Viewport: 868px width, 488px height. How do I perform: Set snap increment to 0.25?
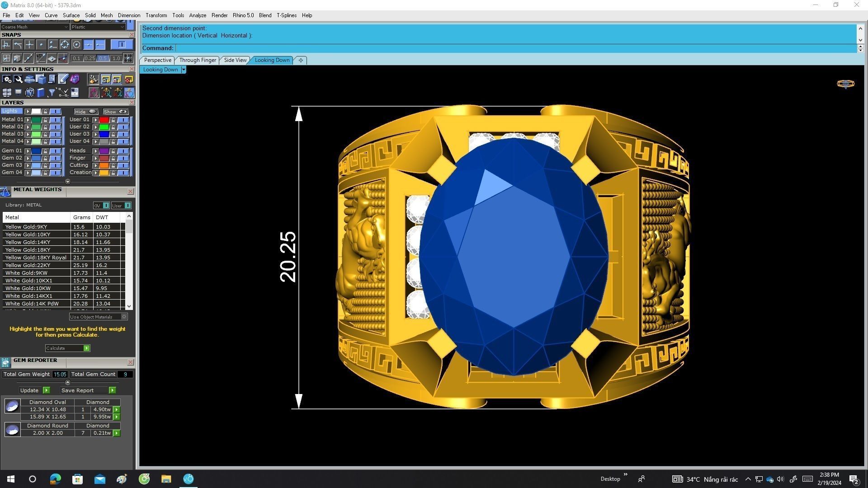90,58
